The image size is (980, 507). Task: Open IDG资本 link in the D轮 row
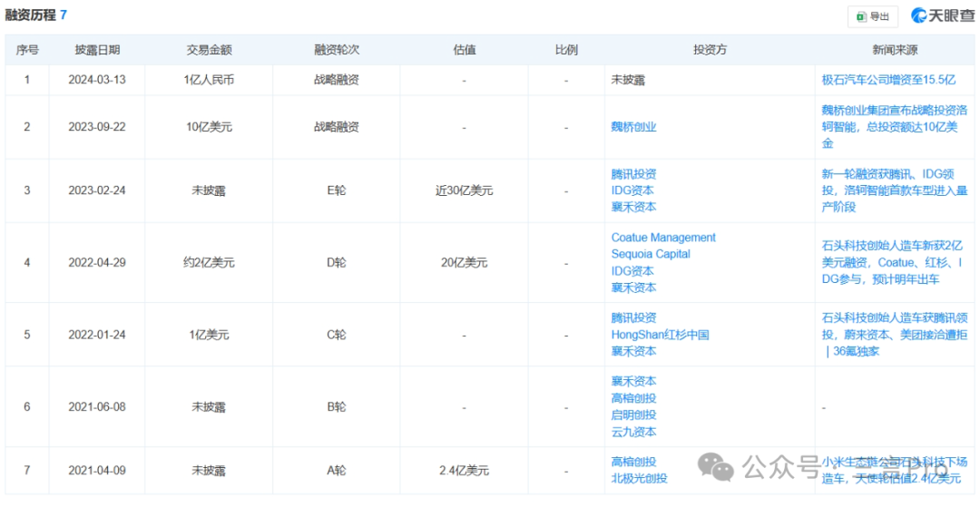(x=632, y=271)
